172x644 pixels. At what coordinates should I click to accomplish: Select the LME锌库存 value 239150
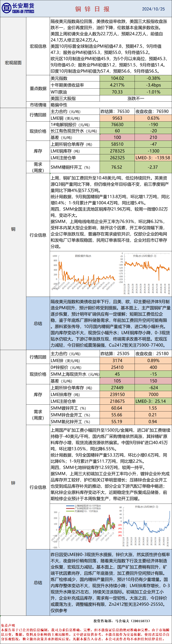[117, 394]
